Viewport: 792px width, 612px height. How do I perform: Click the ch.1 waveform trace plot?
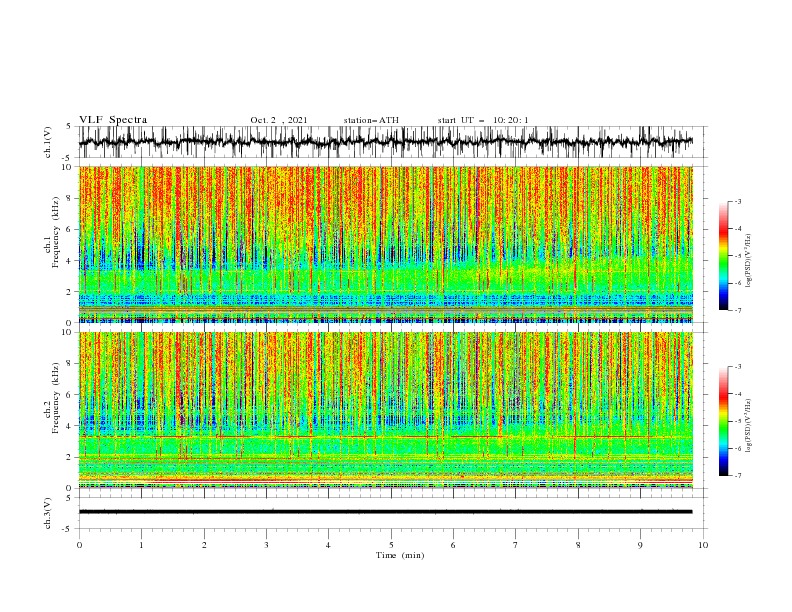point(385,142)
